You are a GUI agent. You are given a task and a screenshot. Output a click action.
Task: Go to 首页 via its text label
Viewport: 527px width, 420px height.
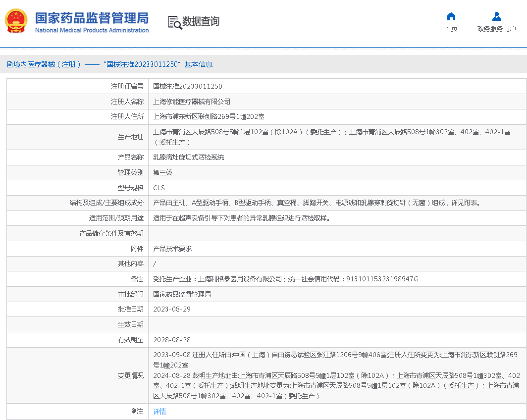(451, 29)
